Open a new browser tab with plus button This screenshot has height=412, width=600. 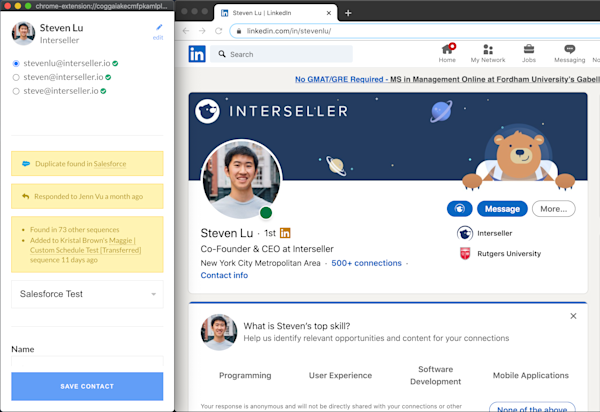348,13
